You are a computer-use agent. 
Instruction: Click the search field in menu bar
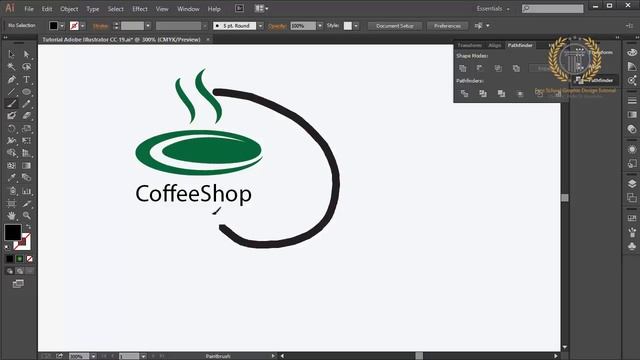[553, 9]
